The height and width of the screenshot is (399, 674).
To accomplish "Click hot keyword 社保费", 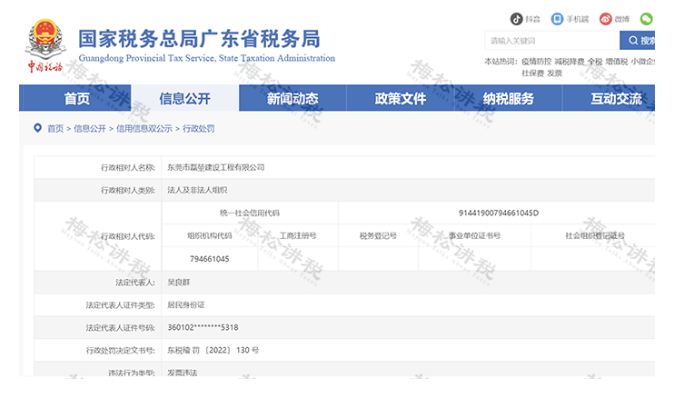I will pos(533,73).
